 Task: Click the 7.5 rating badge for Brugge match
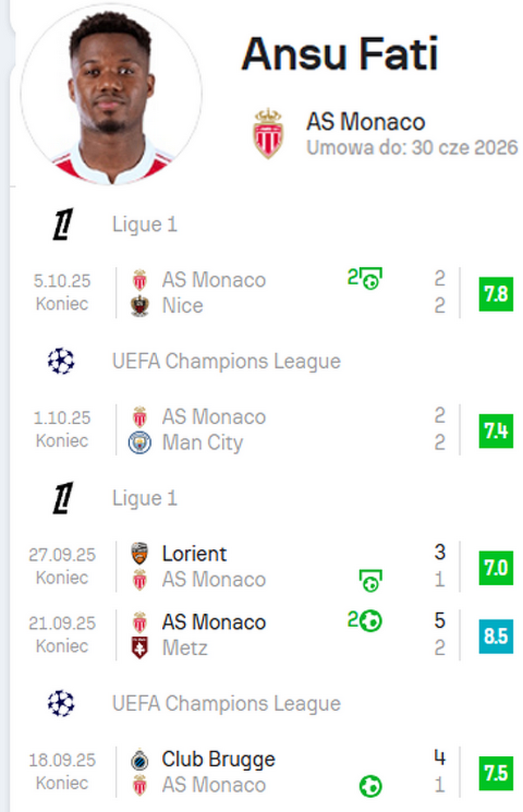click(495, 773)
